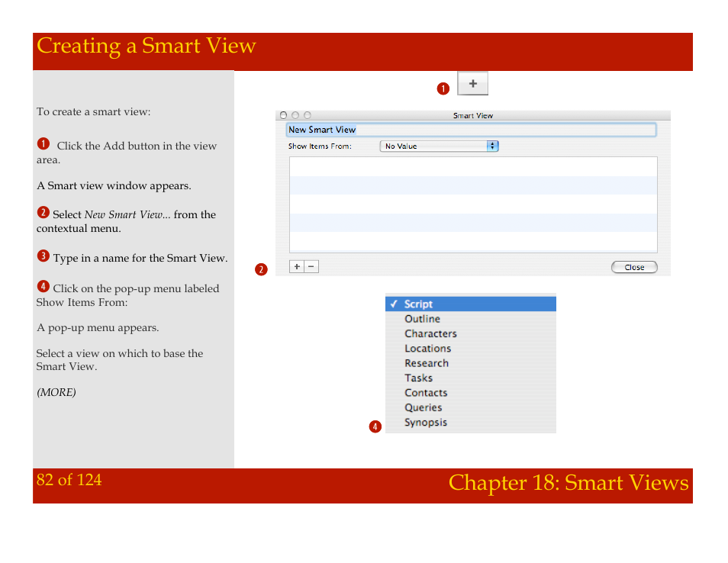The width and height of the screenshot is (728, 563).
Task: Click the Smart View window close circle
Action: pos(283,115)
